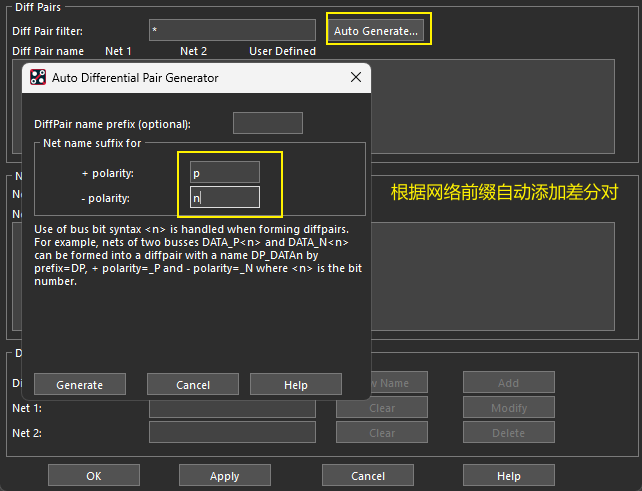642x491 pixels.
Task: Click the Modify button
Action: click(508, 408)
